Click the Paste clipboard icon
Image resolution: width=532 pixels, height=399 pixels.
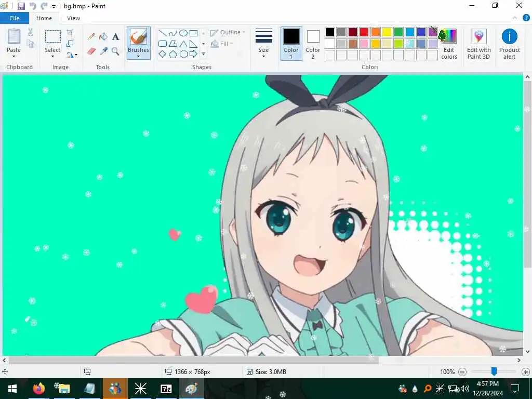(14, 36)
